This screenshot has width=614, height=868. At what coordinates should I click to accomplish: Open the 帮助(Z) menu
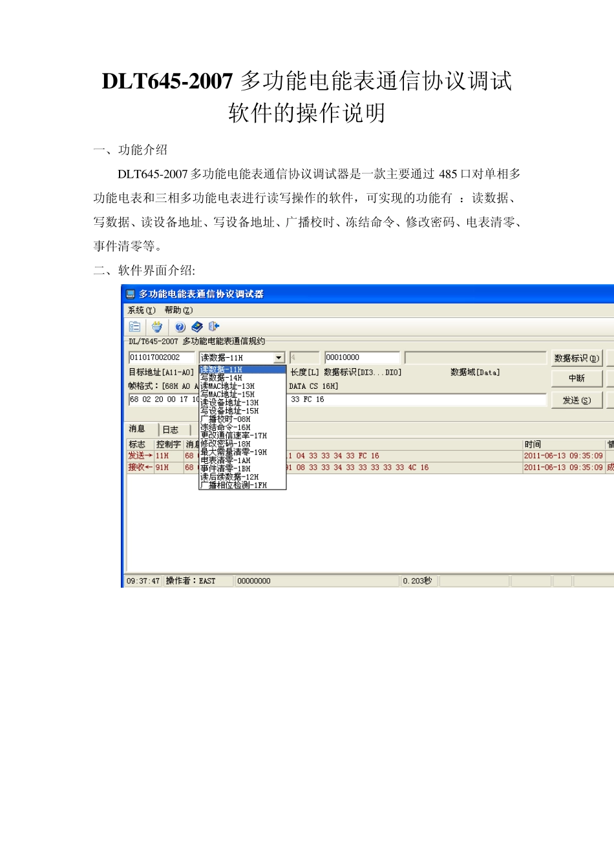pos(178,310)
